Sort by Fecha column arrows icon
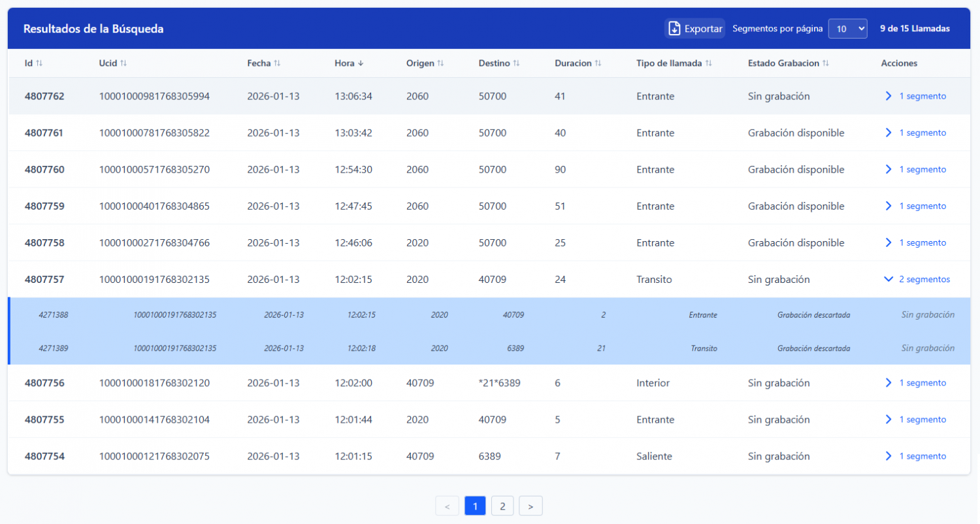The height and width of the screenshot is (524, 980). click(x=277, y=63)
